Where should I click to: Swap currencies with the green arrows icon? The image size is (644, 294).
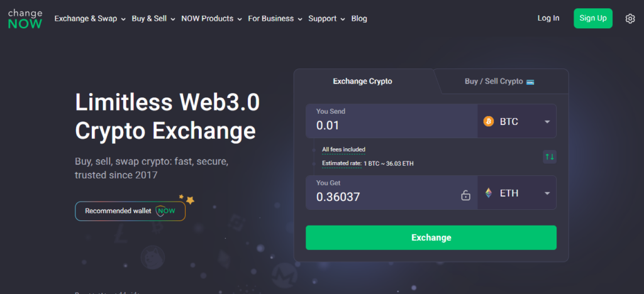550,156
